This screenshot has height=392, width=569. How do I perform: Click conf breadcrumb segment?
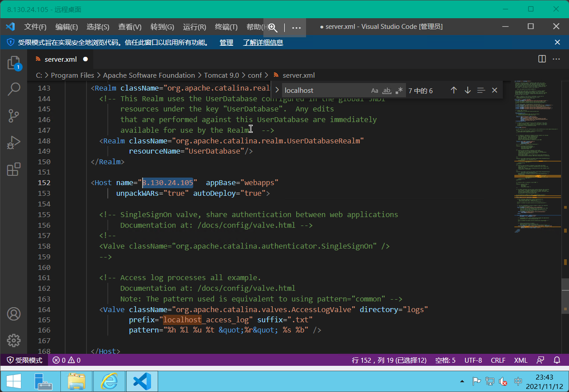[x=255, y=75]
